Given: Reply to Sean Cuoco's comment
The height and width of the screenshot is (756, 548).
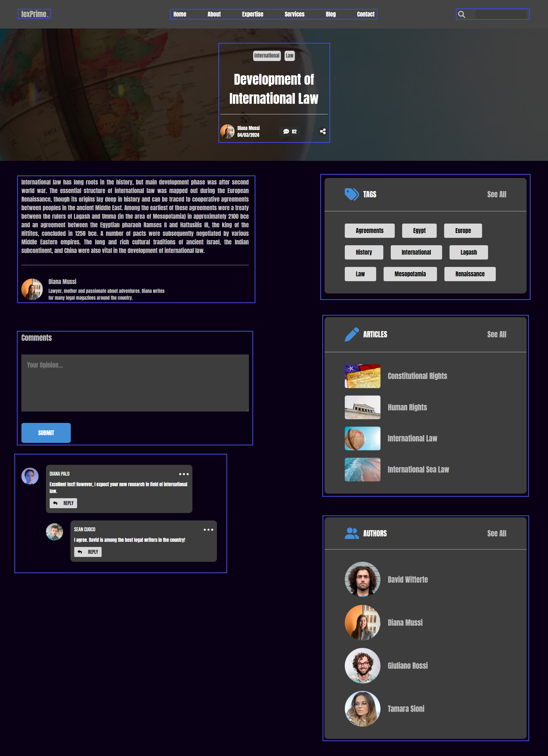Looking at the screenshot, I should tap(88, 552).
